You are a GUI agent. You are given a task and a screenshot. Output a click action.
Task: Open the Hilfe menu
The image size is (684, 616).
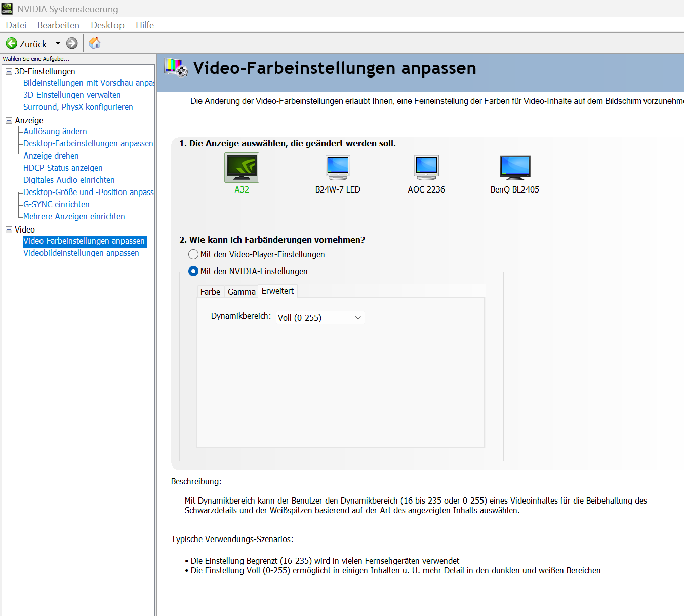[145, 25]
